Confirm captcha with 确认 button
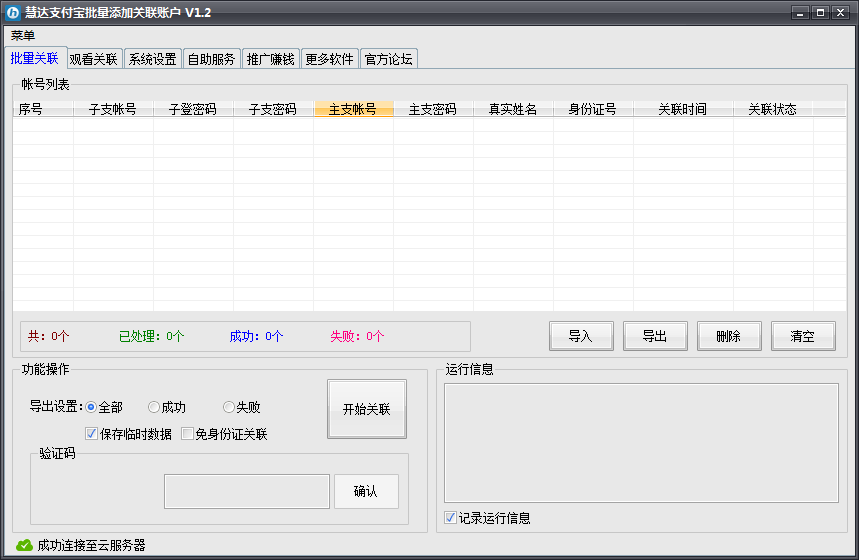This screenshot has height=560, width=859. coord(366,492)
